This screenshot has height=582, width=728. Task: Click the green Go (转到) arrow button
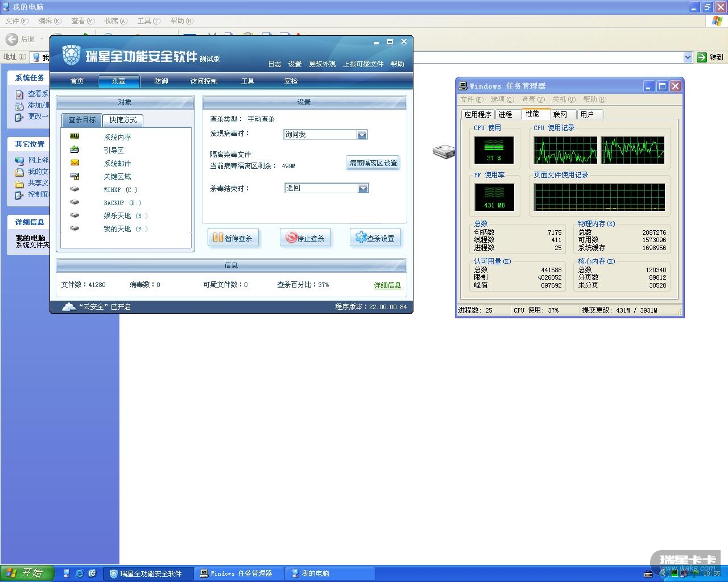[702, 57]
